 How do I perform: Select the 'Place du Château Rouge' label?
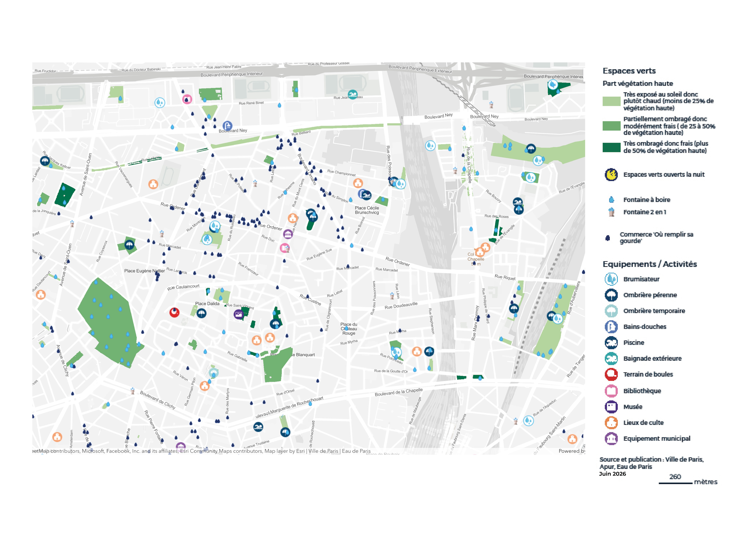349,329
